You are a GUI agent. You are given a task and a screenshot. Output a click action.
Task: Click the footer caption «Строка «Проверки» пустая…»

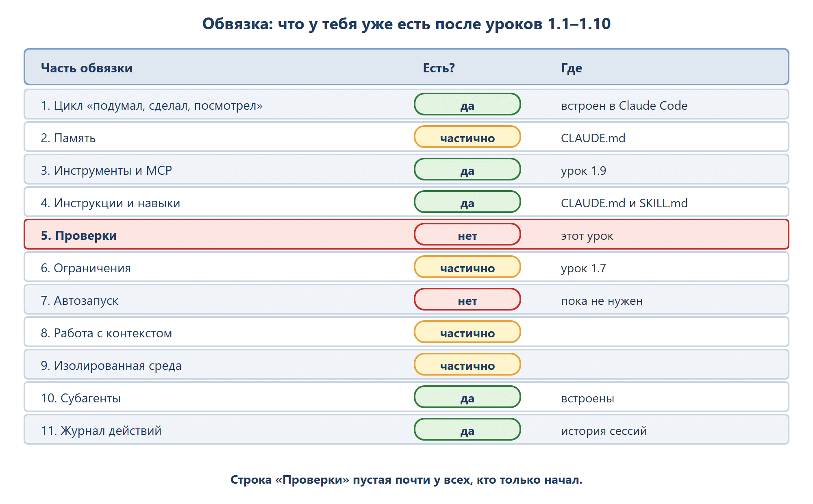pyautogui.click(x=406, y=480)
